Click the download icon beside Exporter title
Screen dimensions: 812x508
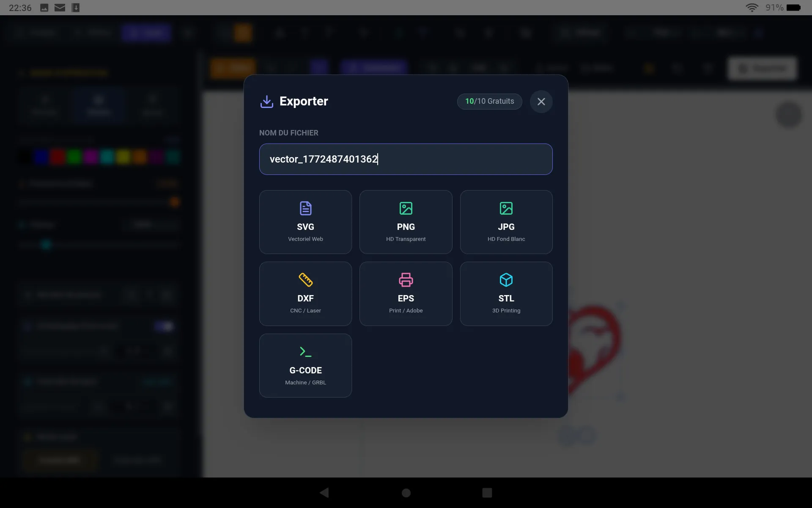coord(266,102)
